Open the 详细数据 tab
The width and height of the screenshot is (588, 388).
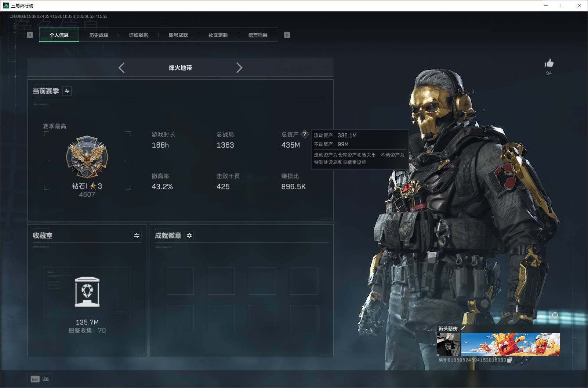tap(138, 35)
